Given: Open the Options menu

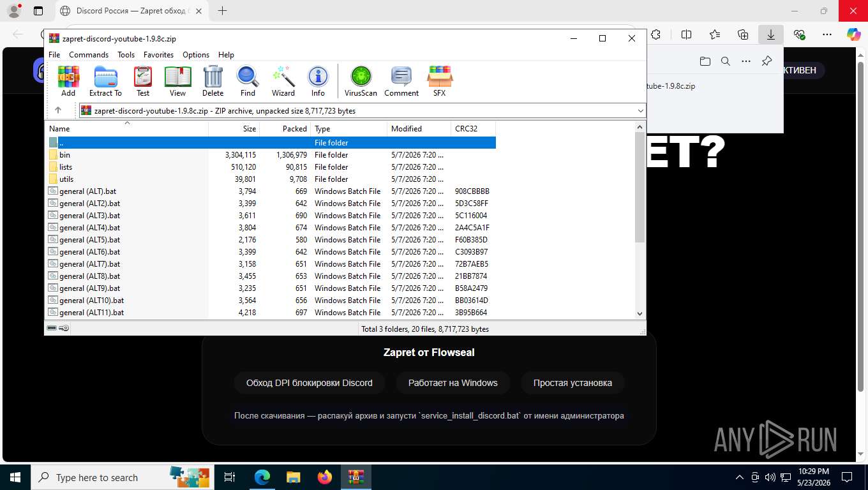Looking at the screenshot, I should [x=196, y=55].
